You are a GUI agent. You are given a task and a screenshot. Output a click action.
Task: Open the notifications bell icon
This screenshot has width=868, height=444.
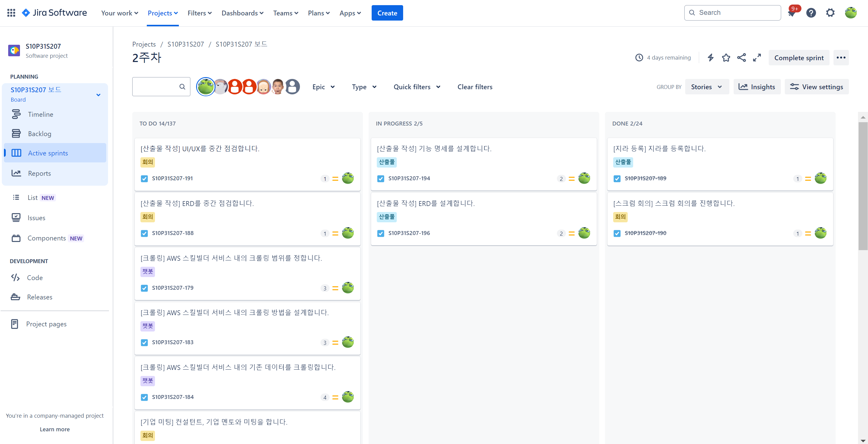point(791,13)
